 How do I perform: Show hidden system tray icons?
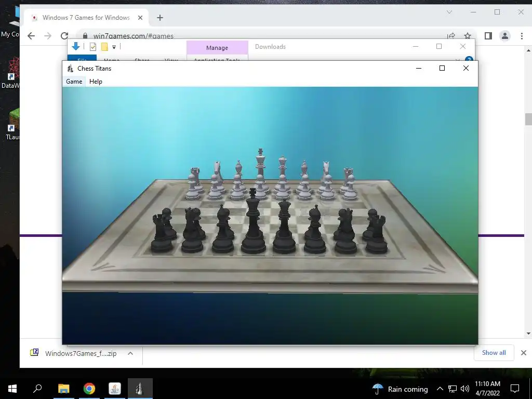pos(440,389)
